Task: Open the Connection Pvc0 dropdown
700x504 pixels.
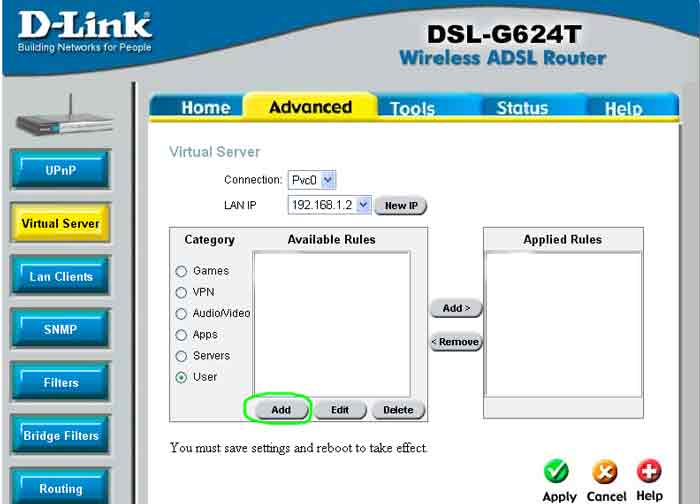Action: pyautogui.click(x=312, y=180)
